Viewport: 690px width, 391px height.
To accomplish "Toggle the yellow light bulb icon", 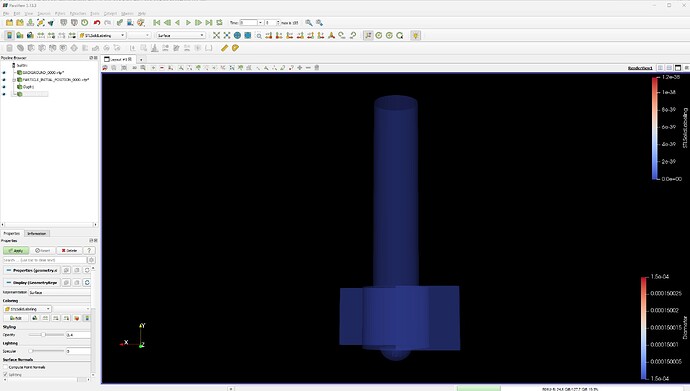I will (416, 36).
